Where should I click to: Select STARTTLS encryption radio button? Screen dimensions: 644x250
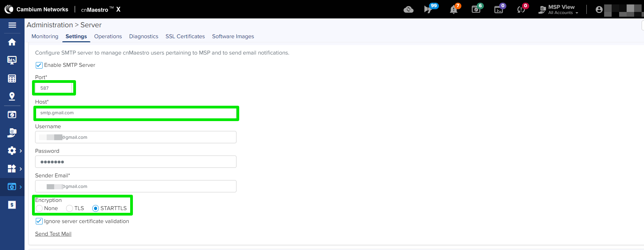point(95,208)
